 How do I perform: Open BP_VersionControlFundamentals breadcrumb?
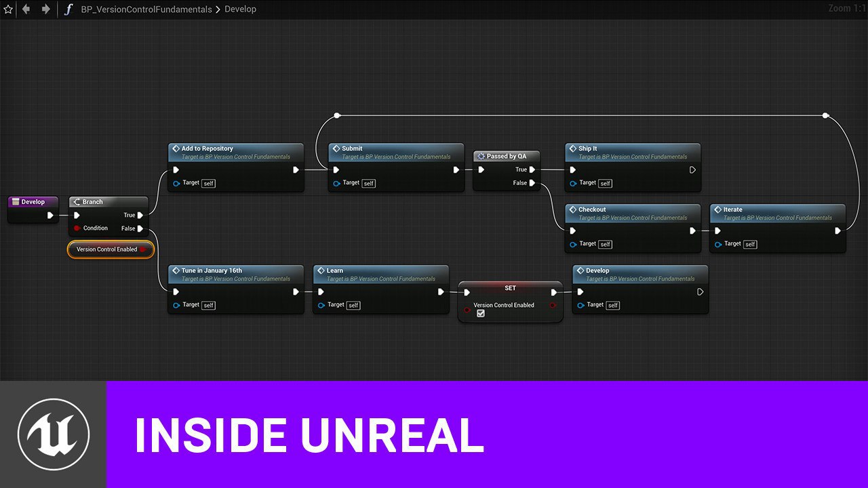tap(146, 9)
